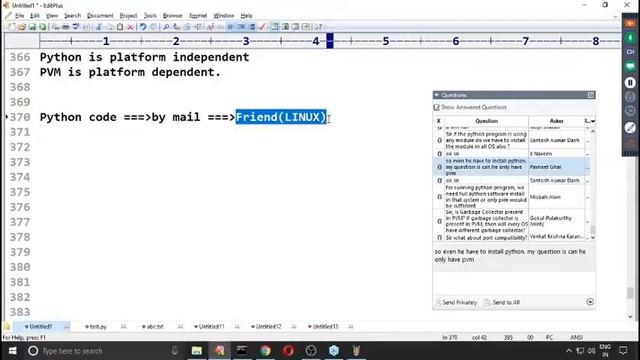
Task: Select question from Santosh kumar Dash about module
Action: pos(511,140)
